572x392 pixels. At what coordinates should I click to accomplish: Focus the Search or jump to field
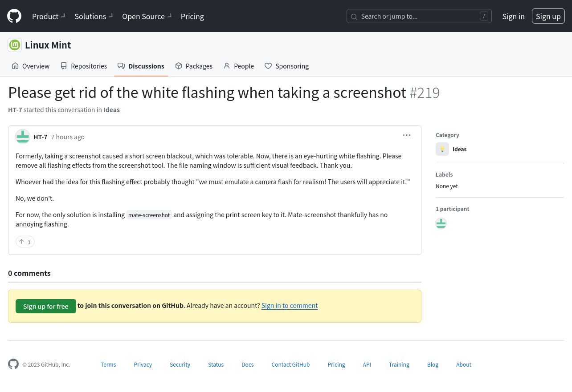coord(419,16)
